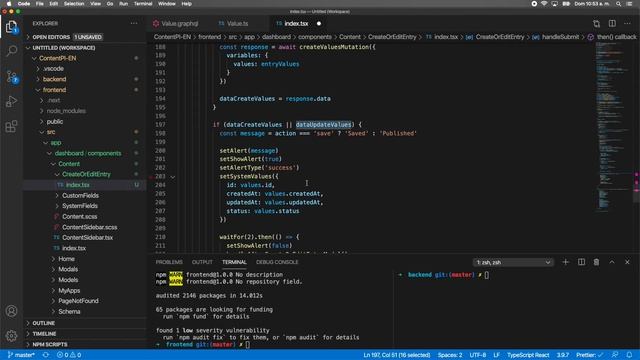Click CreateOrEditEntry folder breadcrumb

pos(392,37)
